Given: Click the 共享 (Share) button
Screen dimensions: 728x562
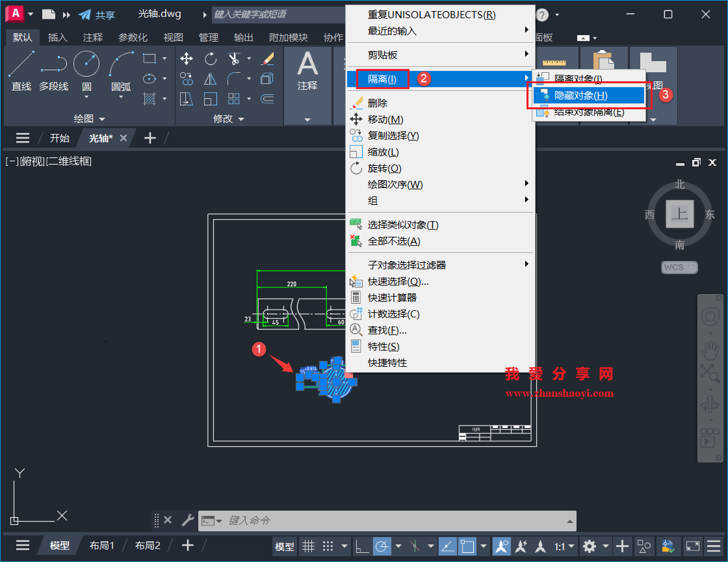Looking at the screenshot, I should pos(95,13).
